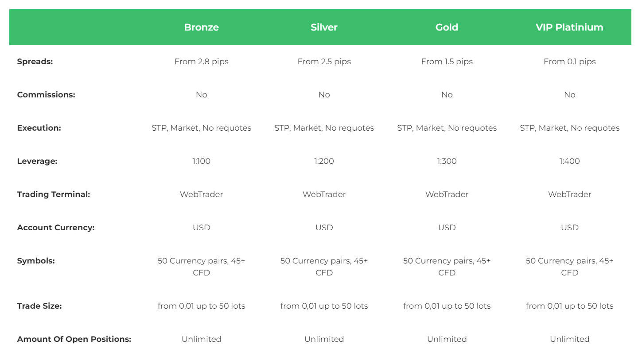The height and width of the screenshot is (364, 642).
Task: Click the 1:100 leverage value
Action: 202,161
